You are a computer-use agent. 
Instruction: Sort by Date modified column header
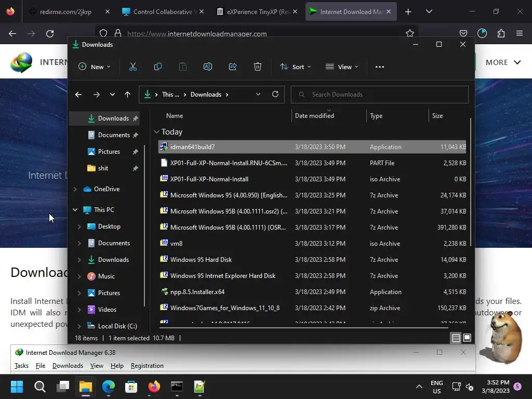[x=314, y=116]
